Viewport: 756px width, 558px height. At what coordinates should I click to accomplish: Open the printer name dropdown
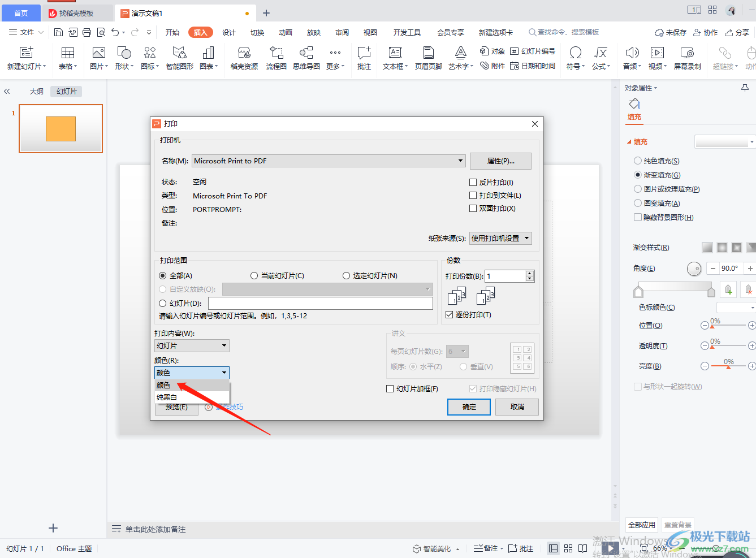click(460, 161)
